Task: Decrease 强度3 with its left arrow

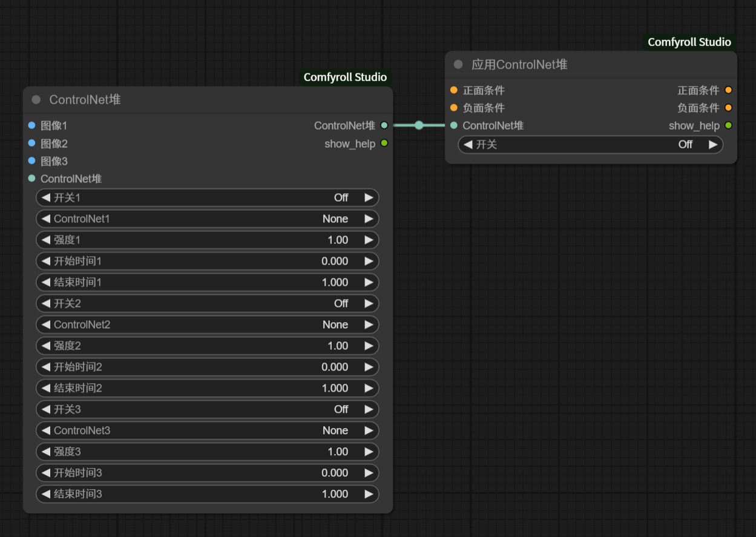Action: pos(46,452)
